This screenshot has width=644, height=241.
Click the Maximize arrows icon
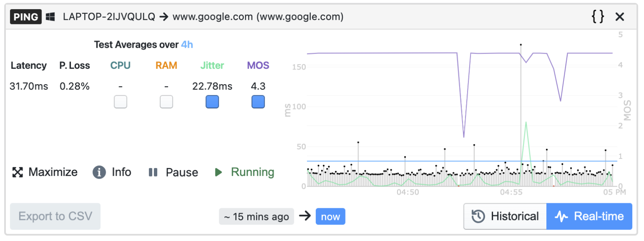coord(18,172)
